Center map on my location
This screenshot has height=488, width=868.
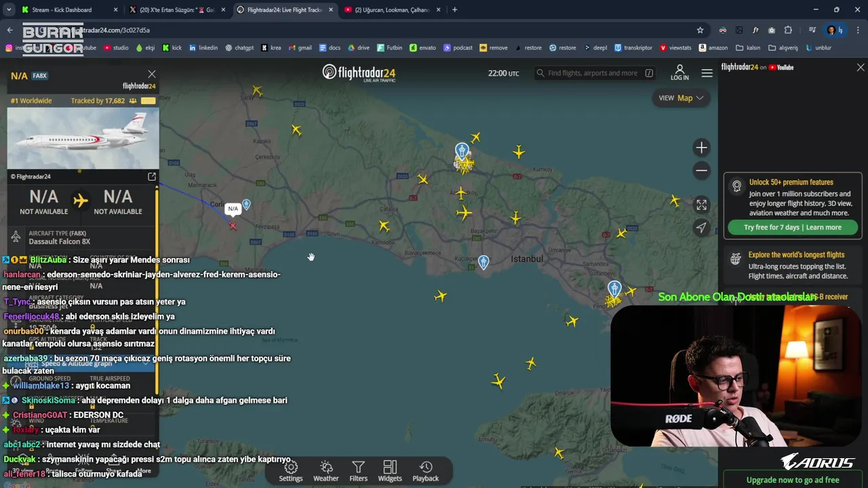tap(701, 228)
